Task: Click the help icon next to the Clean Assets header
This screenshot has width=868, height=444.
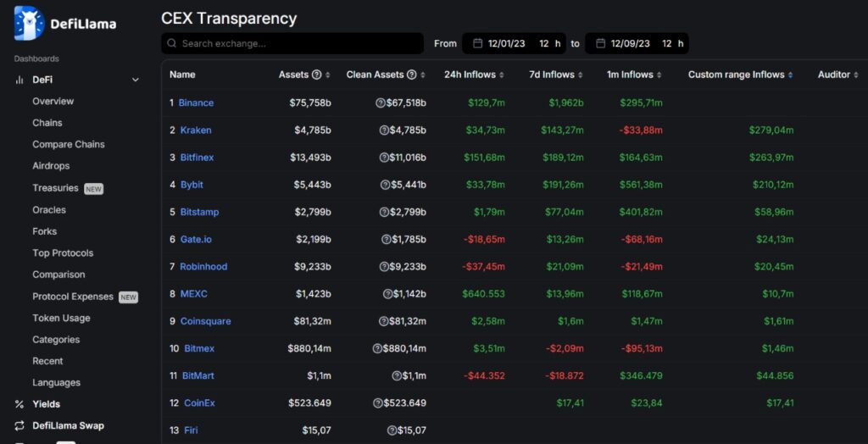Action: (x=411, y=75)
